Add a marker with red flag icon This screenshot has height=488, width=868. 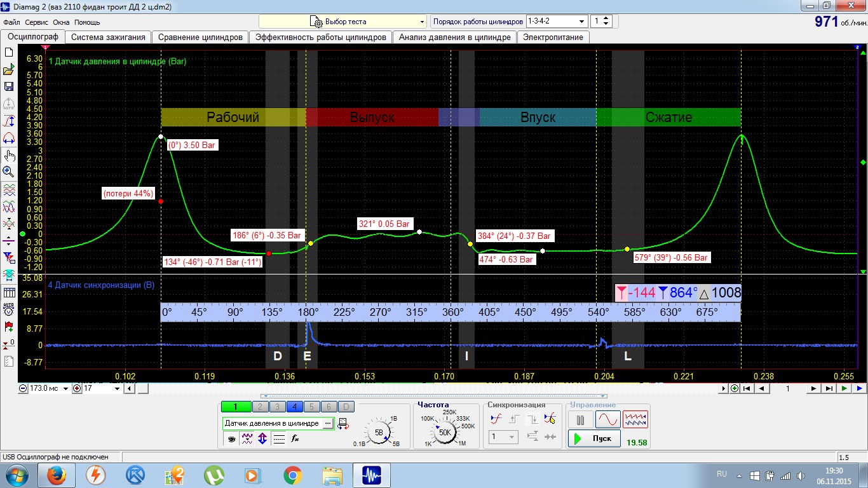pos(9,327)
